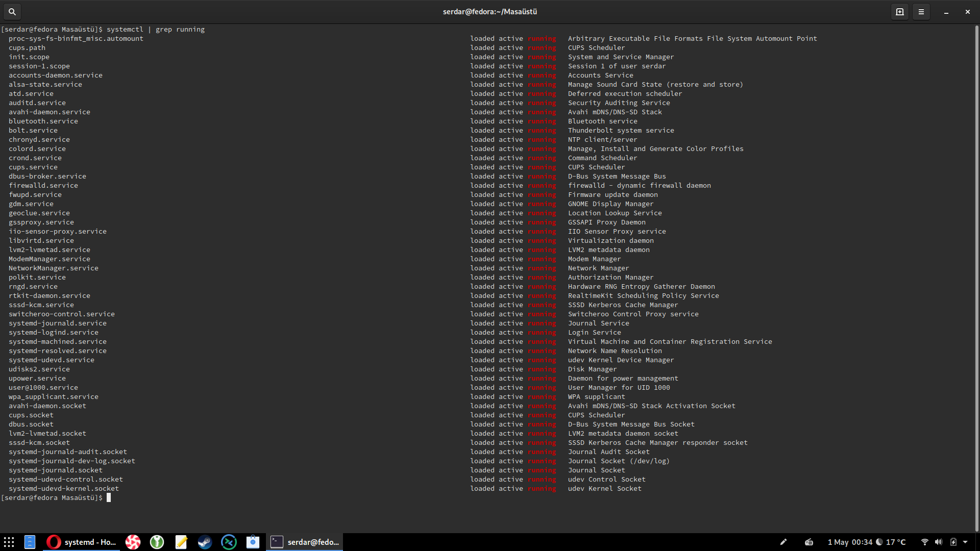
Task: Open the terminal hamburger menu
Action: click(921, 11)
